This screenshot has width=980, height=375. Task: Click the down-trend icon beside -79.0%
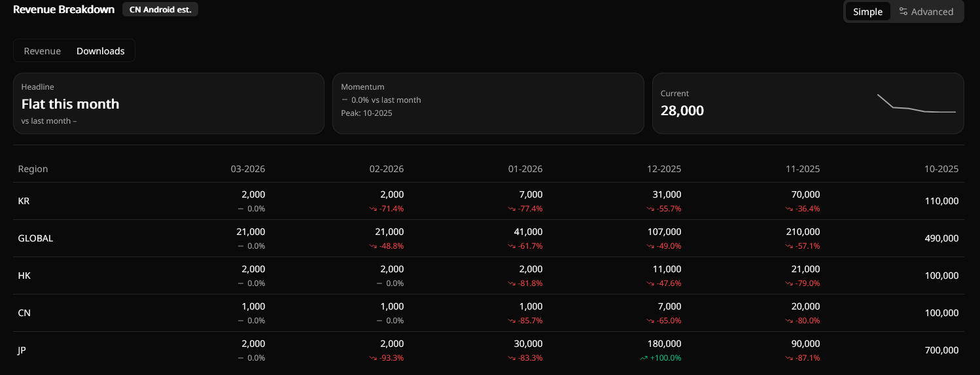(789, 283)
